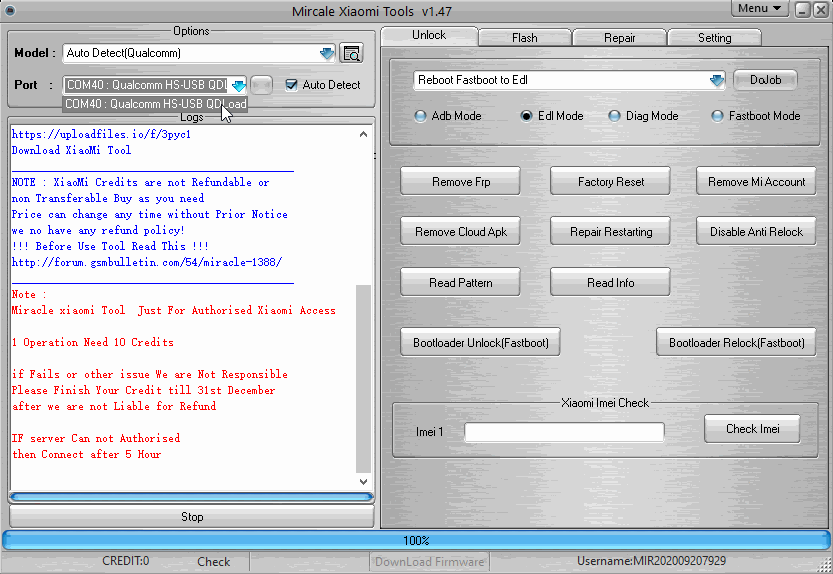Viewport: 833px width, 574px height.
Task: Switch to the Flash tab
Action: [525, 38]
